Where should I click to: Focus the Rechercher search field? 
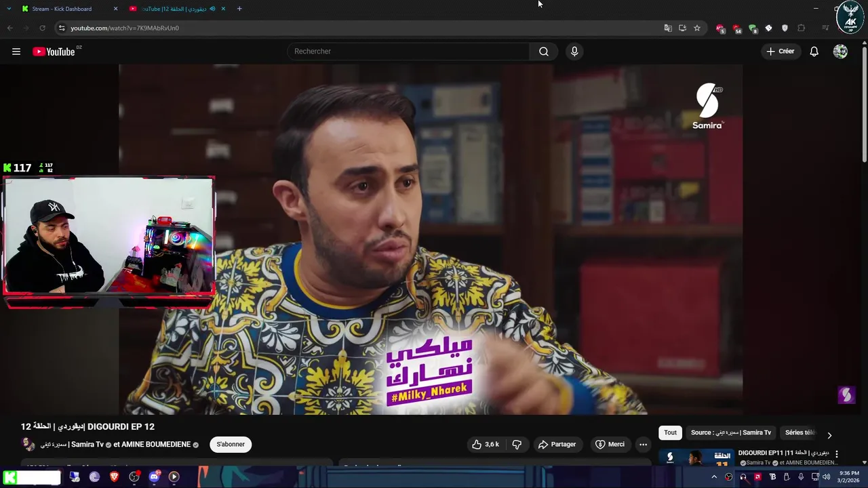click(x=409, y=52)
